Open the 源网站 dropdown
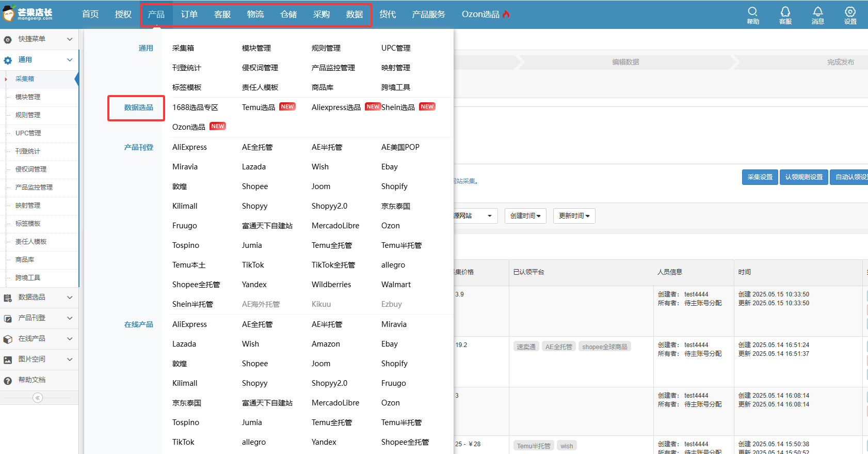The image size is (868, 454). (x=476, y=216)
